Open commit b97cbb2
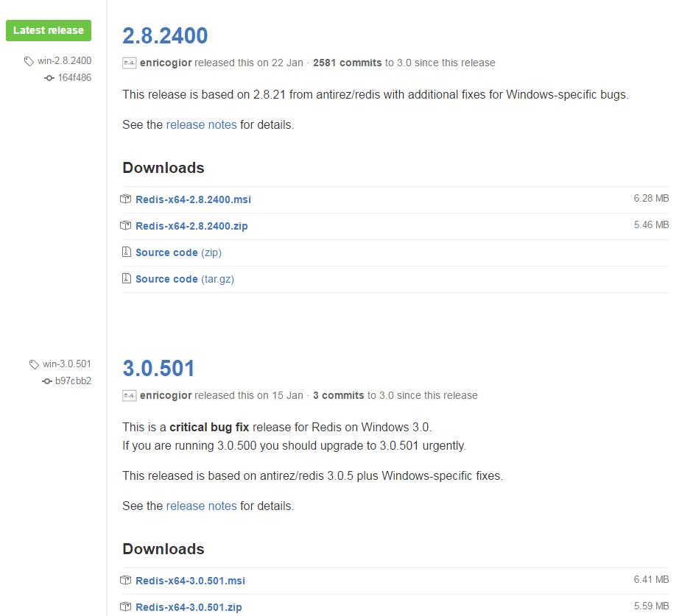Image resolution: width=679 pixels, height=616 pixels. click(73, 381)
